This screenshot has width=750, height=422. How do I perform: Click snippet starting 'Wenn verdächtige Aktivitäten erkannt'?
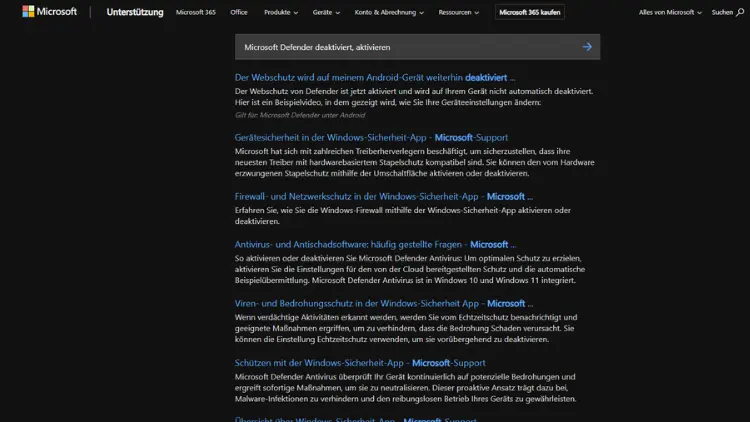(x=406, y=328)
